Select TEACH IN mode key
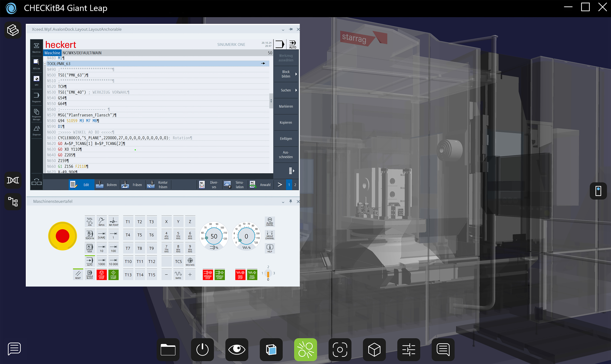 [x=90, y=235]
